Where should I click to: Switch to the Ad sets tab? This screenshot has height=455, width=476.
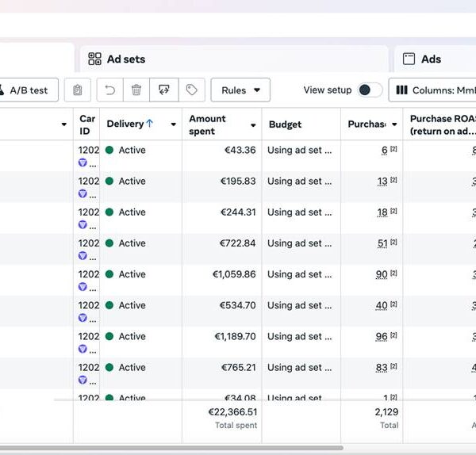click(125, 59)
